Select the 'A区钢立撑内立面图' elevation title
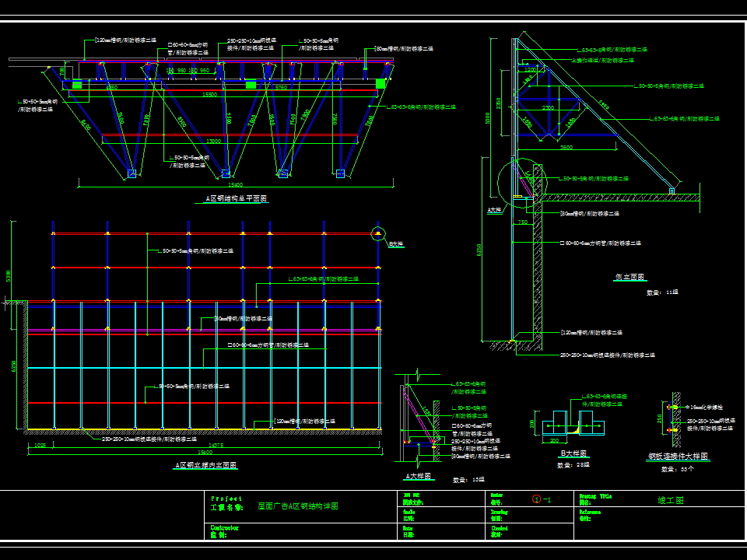The height and width of the screenshot is (560, 747). (x=205, y=465)
